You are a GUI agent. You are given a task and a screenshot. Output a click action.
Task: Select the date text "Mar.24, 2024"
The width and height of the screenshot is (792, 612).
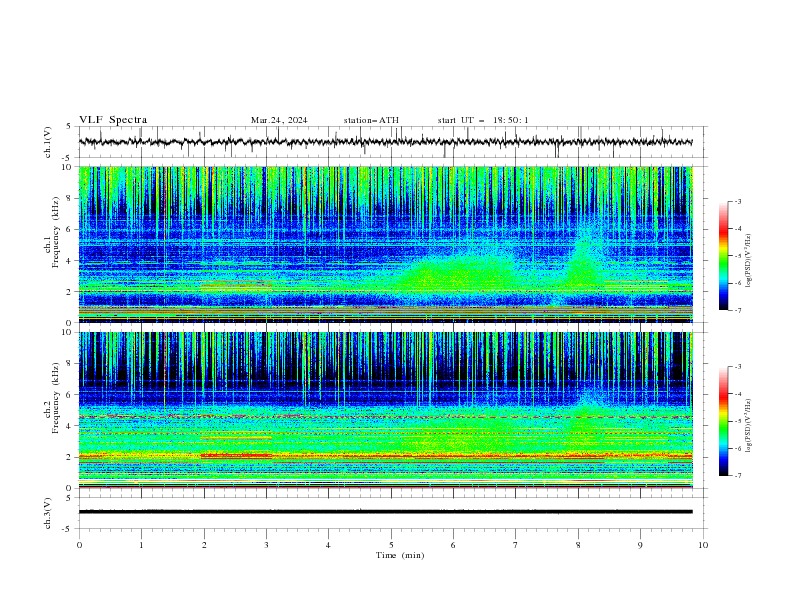click(x=279, y=120)
